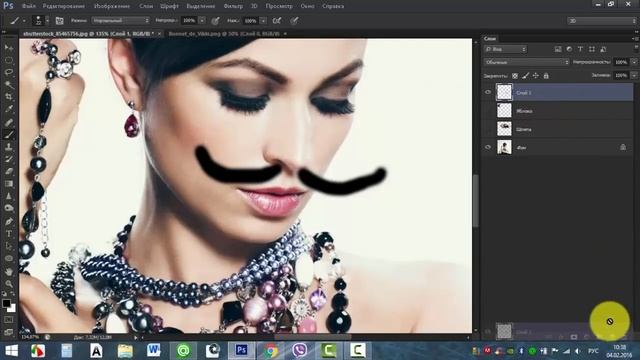
Task: Open brush blending mode dropdown
Action: 121,20
